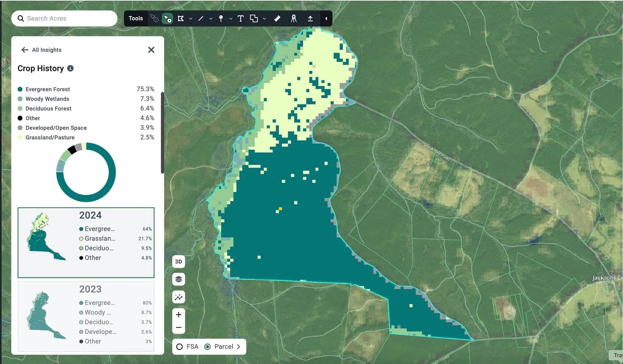
Task: Select the Parcel radio option
Action: tap(208, 347)
